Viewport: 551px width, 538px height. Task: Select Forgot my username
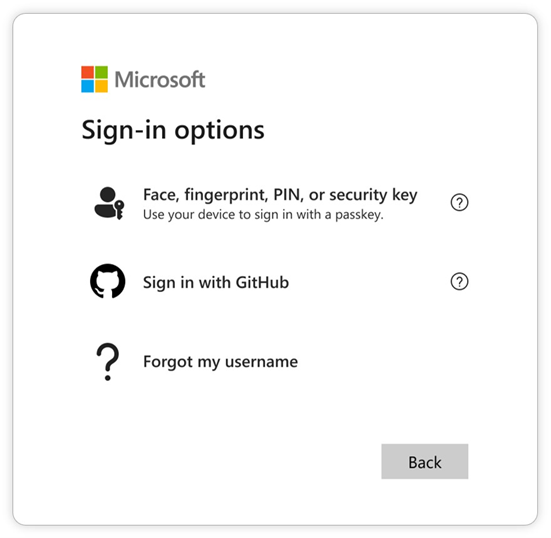coord(279,362)
